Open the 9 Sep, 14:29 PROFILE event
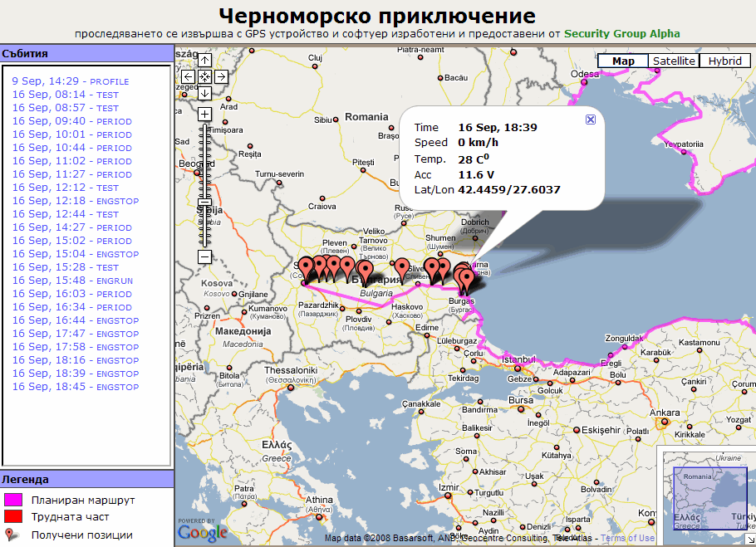The height and width of the screenshot is (547, 756). coord(70,81)
